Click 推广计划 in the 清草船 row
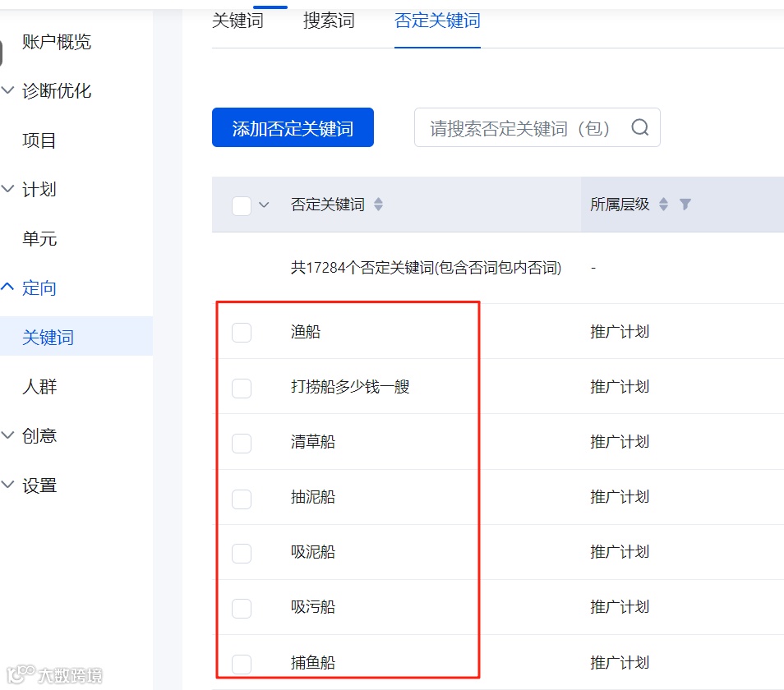The image size is (784, 690). pos(620,442)
